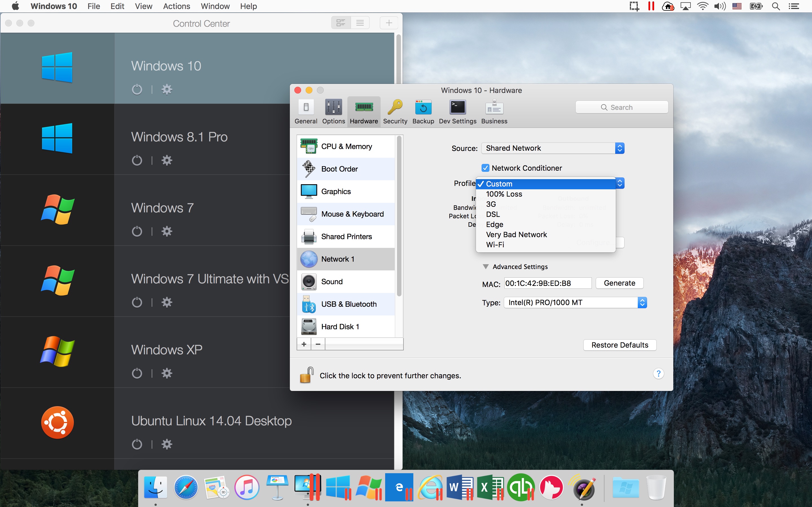Click CPU & Memory sidebar item
The height and width of the screenshot is (507, 812).
pos(346,146)
